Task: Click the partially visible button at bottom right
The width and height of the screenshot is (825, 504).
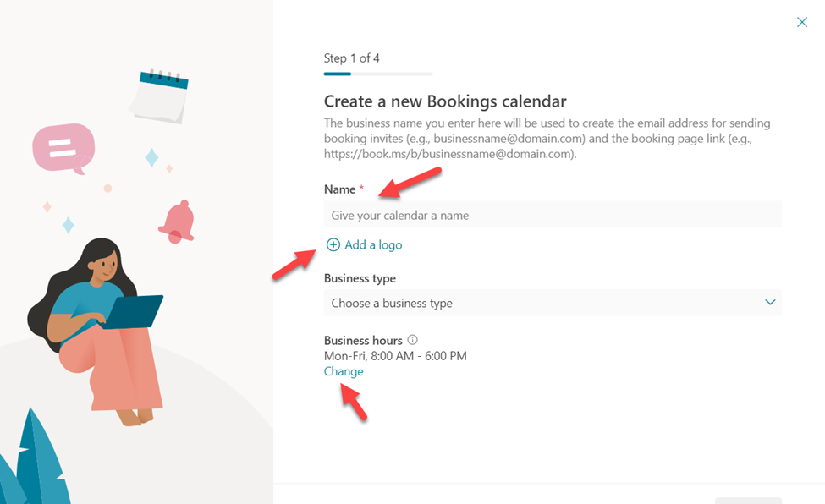Action: [x=748, y=501]
